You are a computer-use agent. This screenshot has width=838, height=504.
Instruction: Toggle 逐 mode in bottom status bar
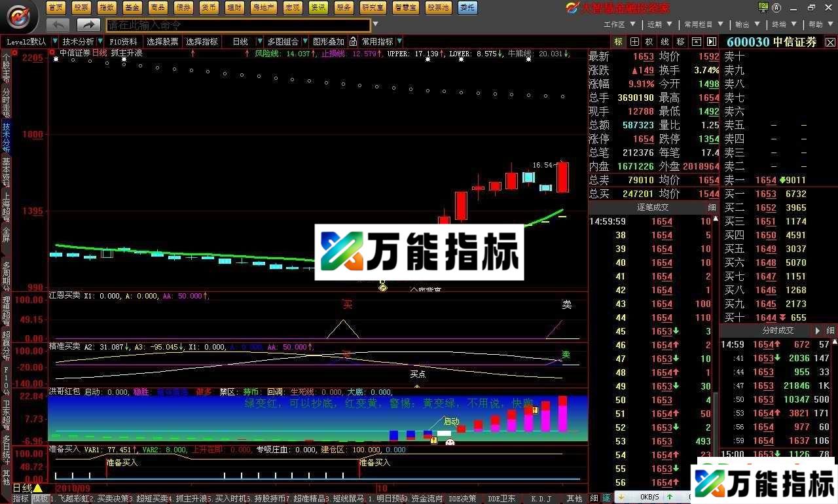[x=608, y=497]
